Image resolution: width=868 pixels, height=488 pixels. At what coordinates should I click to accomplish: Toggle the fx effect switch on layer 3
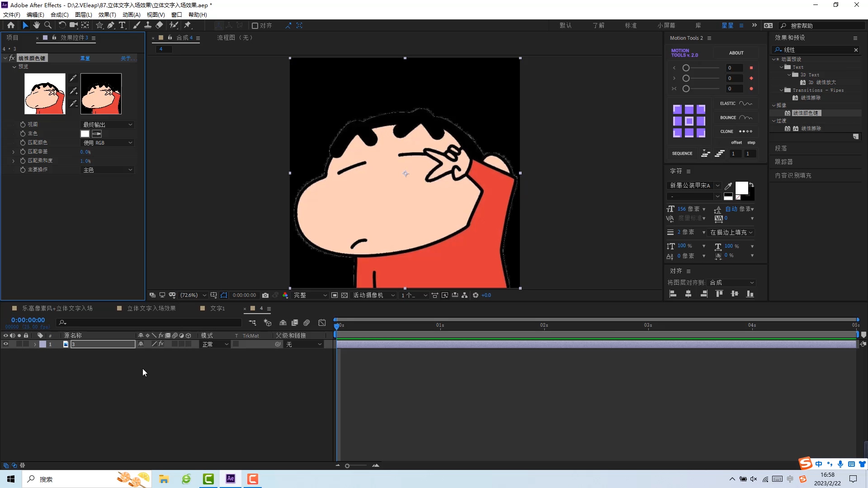[161, 344]
